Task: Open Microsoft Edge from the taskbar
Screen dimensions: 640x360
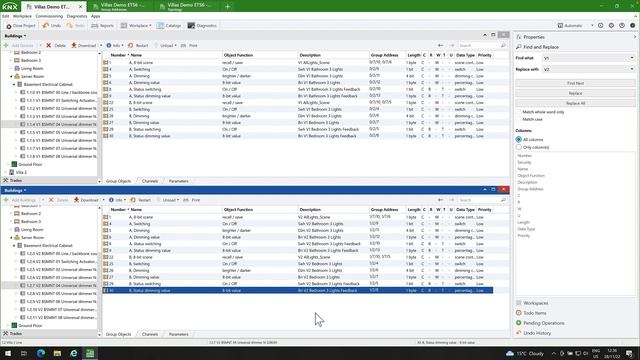Action: (x=41, y=353)
